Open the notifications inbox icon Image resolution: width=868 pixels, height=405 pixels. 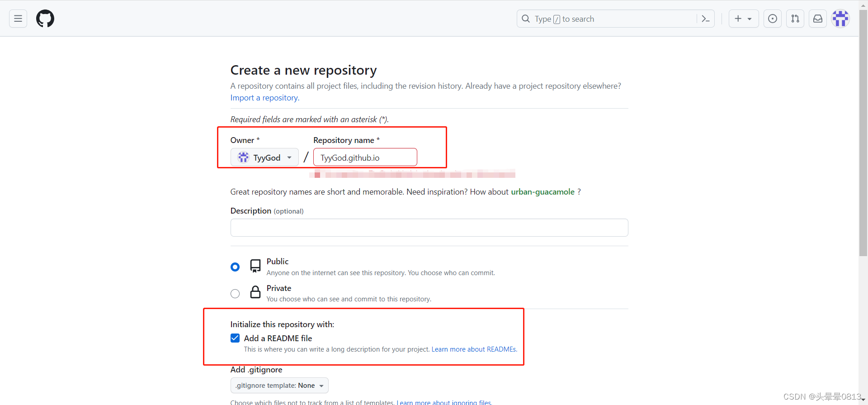click(x=818, y=19)
